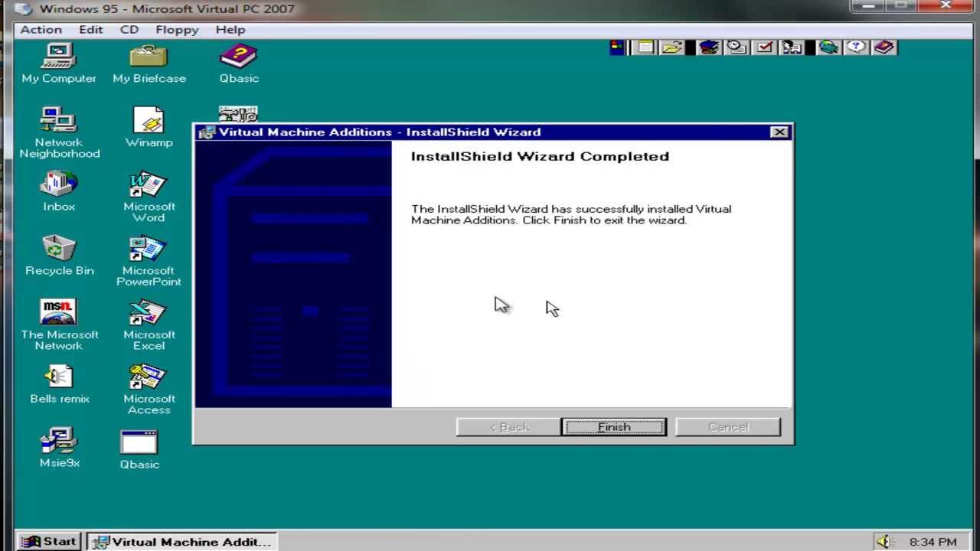Click the purple help book shortcut icon
Viewport: 980px width, 551px height.
coord(884,47)
